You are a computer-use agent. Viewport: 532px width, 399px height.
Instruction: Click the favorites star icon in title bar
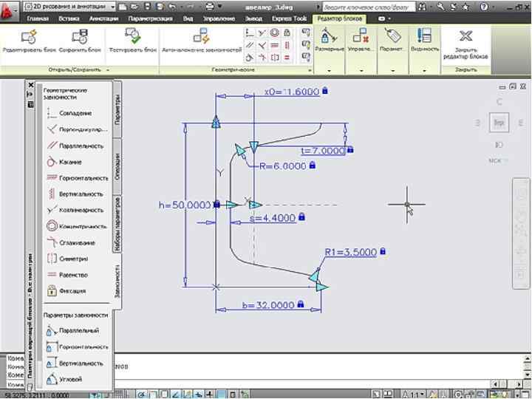466,7
